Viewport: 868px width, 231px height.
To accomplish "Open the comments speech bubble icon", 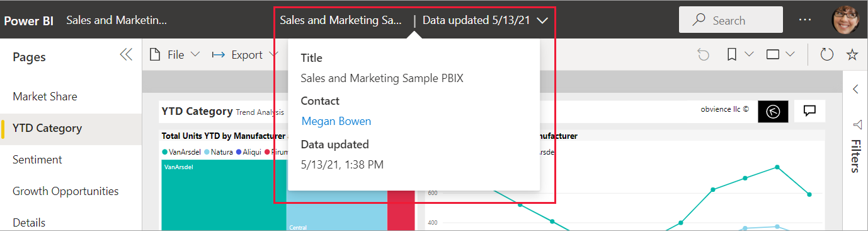I will (810, 111).
